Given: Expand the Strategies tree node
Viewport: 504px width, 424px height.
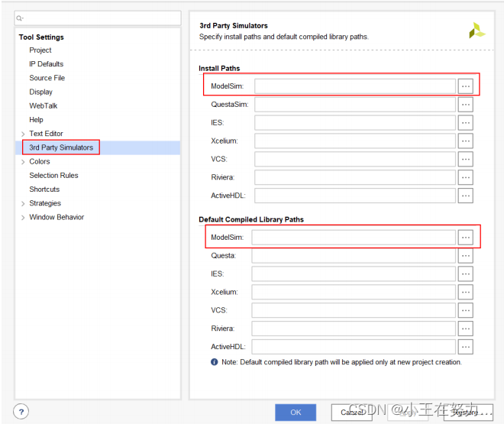Looking at the screenshot, I should tap(23, 203).
